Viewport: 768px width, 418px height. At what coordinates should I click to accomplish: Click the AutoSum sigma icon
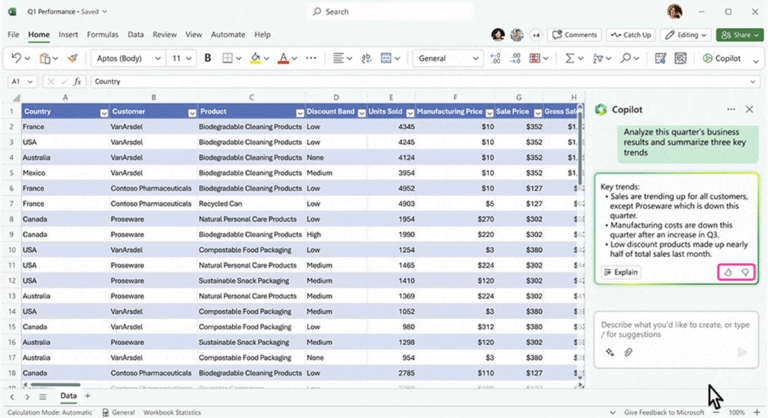569,58
